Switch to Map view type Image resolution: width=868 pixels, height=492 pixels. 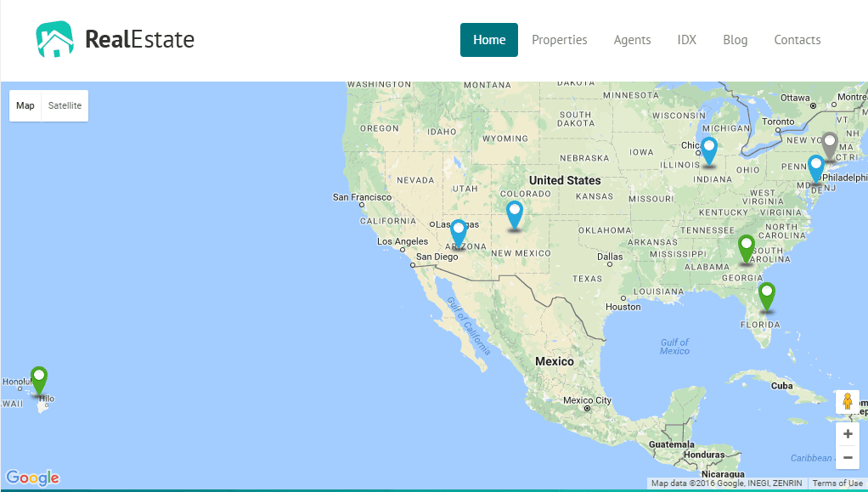(x=25, y=105)
